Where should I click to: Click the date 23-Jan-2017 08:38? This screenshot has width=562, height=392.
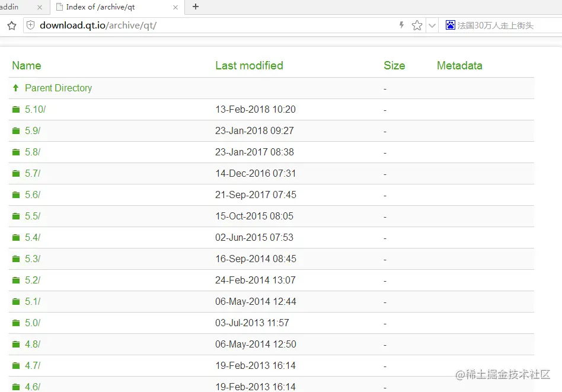(254, 152)
